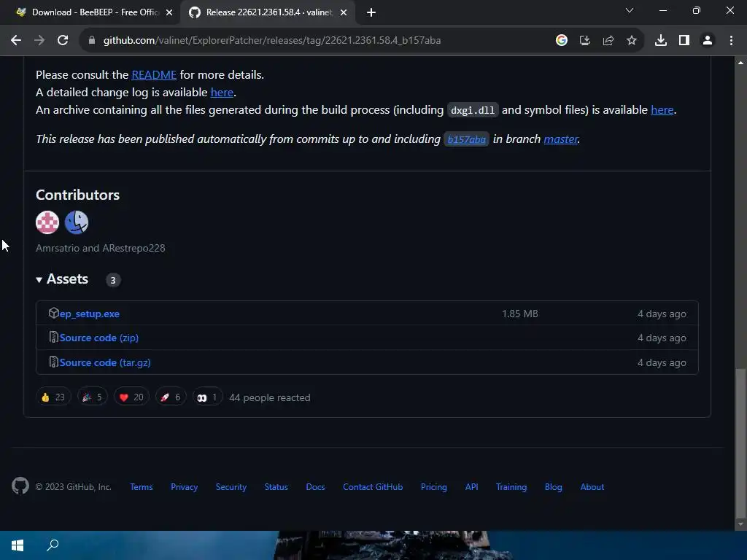This screenshot has width=747, height=560.
Task: Open the Windows Start menu
Action: click(18, 545)
